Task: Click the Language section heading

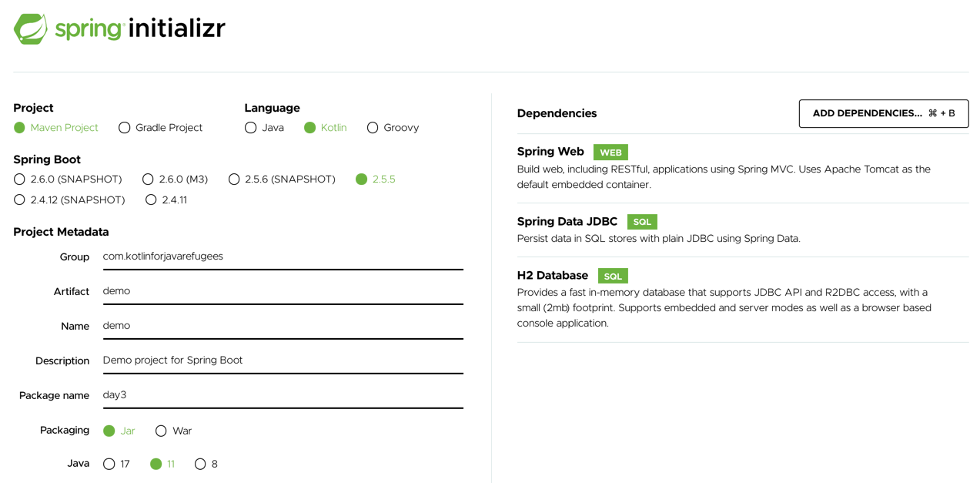Action: 273,108
